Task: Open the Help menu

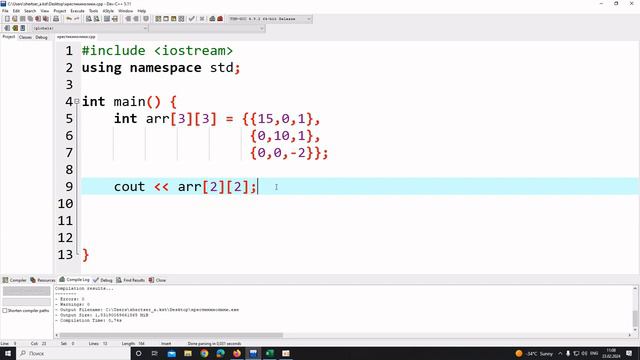Action: pos(142,11)
